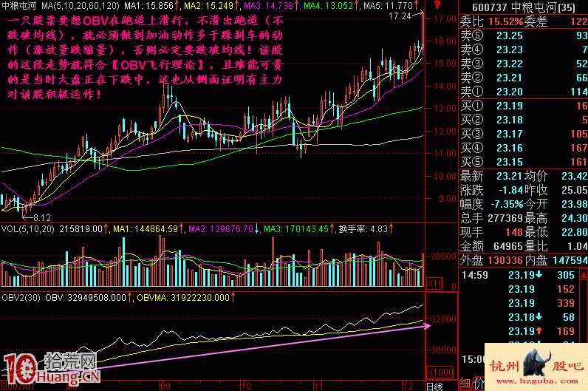
Task: Click the MA2: 15.249 value
Action: click(x=208, y=6)
